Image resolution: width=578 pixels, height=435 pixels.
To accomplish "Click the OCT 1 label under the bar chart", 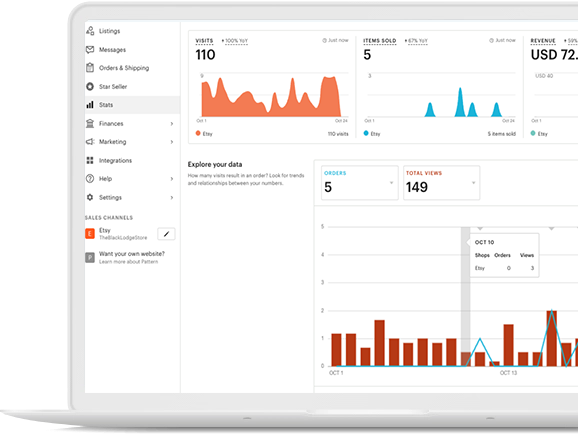I will pos(336,373).
